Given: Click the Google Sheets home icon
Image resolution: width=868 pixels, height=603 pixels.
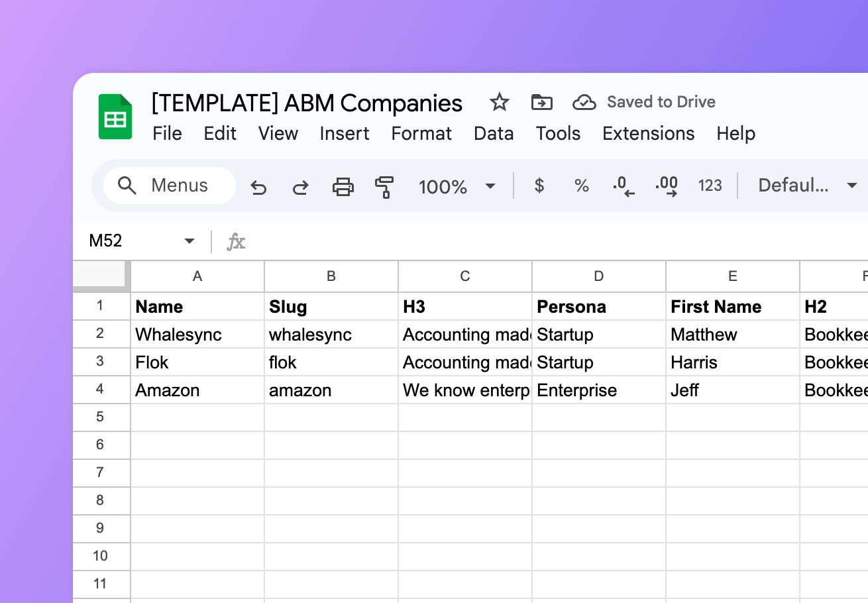Looking at the screenshot, I should point(115,117).
